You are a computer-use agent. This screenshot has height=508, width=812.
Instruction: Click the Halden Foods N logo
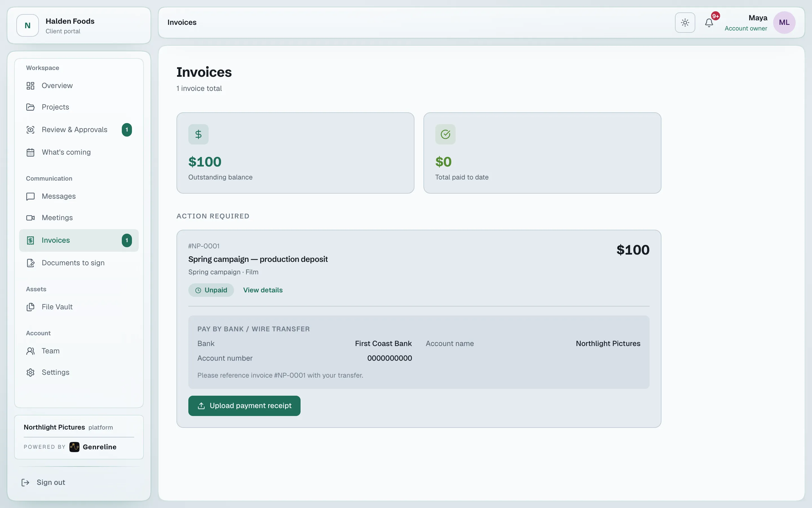click(28, 25)
